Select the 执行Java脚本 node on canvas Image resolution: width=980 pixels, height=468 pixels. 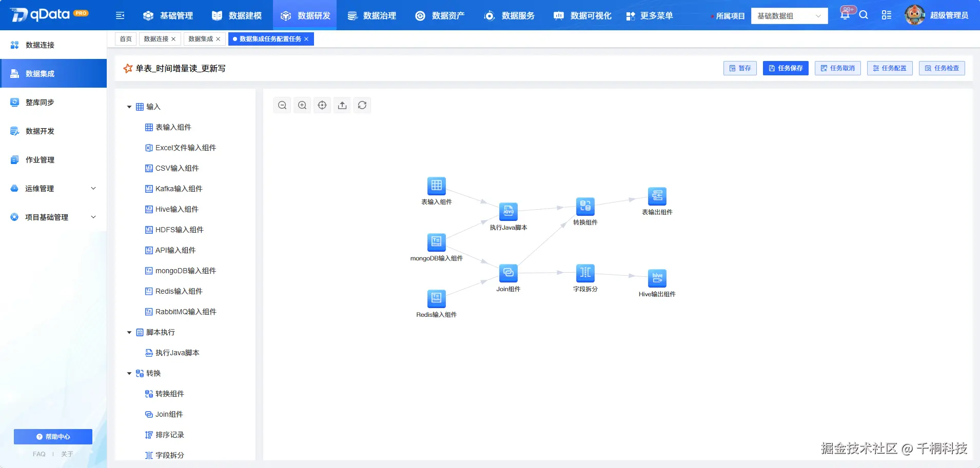(x=508, y=211)
